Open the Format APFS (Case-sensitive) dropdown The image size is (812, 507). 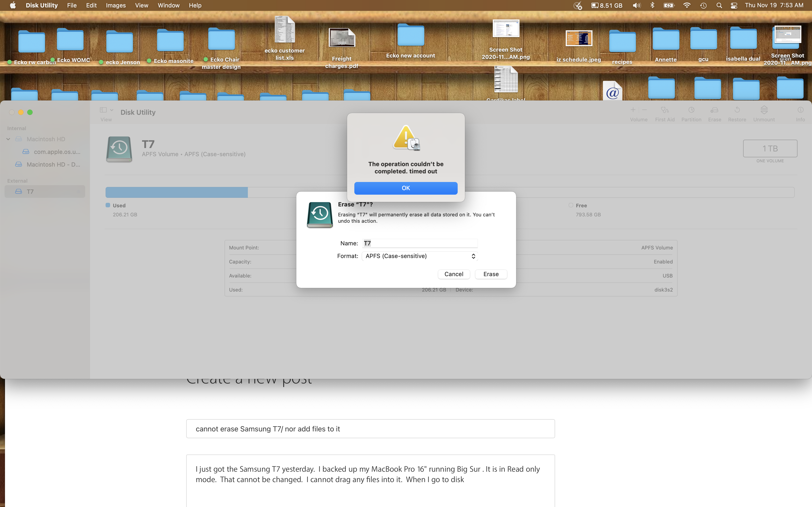(420, 256)
